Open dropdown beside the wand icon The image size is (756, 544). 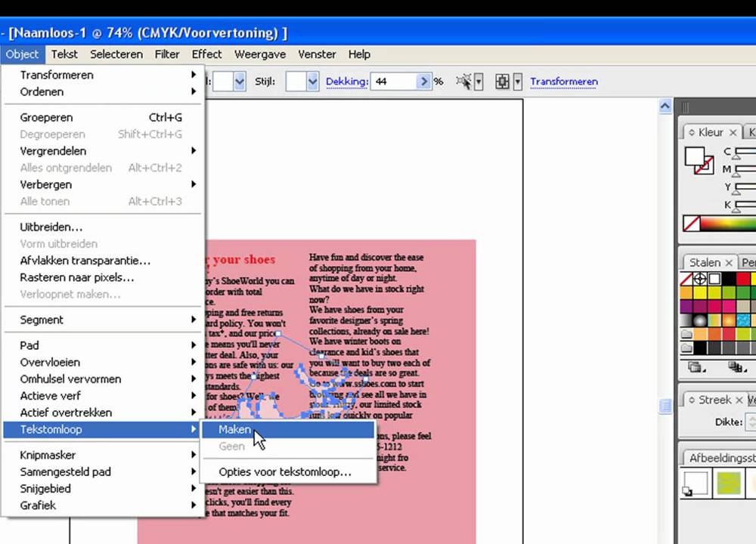(479, 82)
